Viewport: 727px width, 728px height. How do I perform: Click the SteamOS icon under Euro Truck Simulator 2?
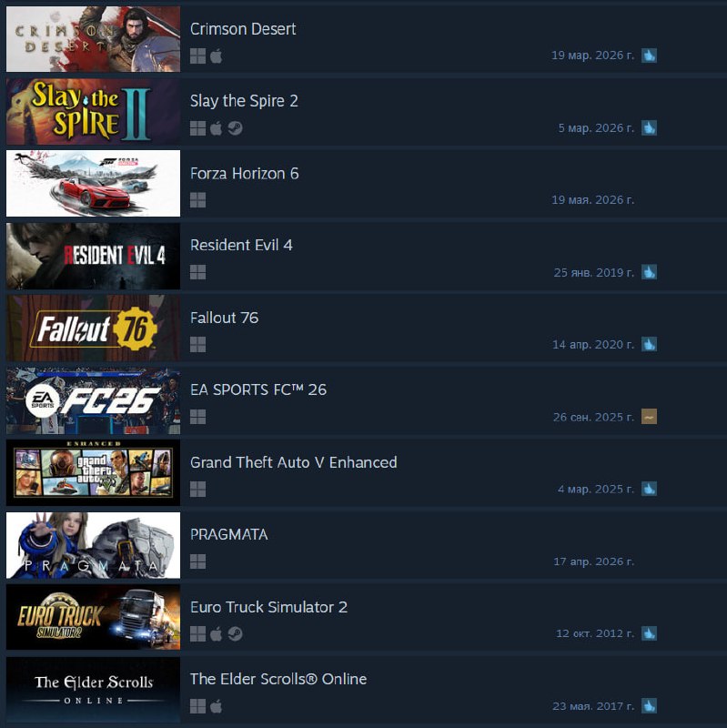pos(235,633)
